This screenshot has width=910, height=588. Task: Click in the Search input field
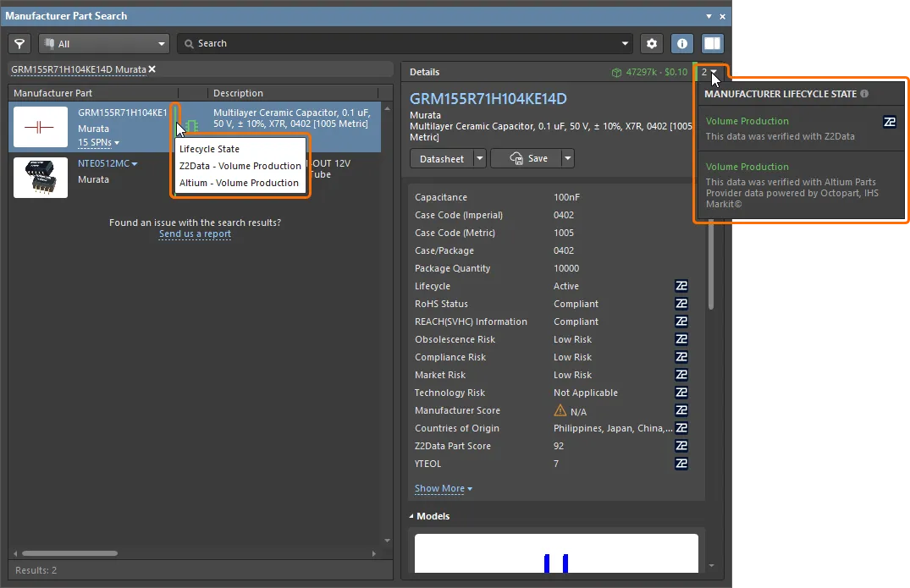point(398,44)
